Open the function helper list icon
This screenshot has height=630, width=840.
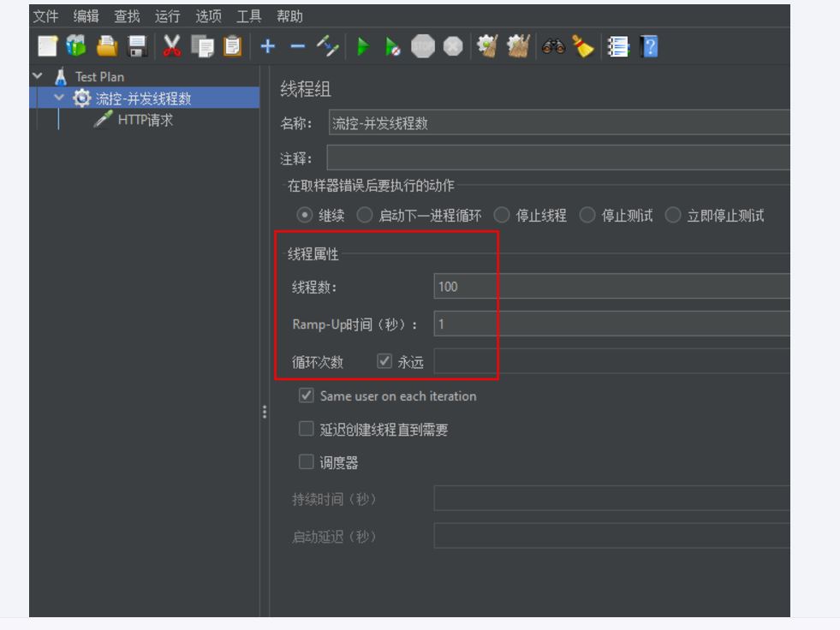pos(617,46)
